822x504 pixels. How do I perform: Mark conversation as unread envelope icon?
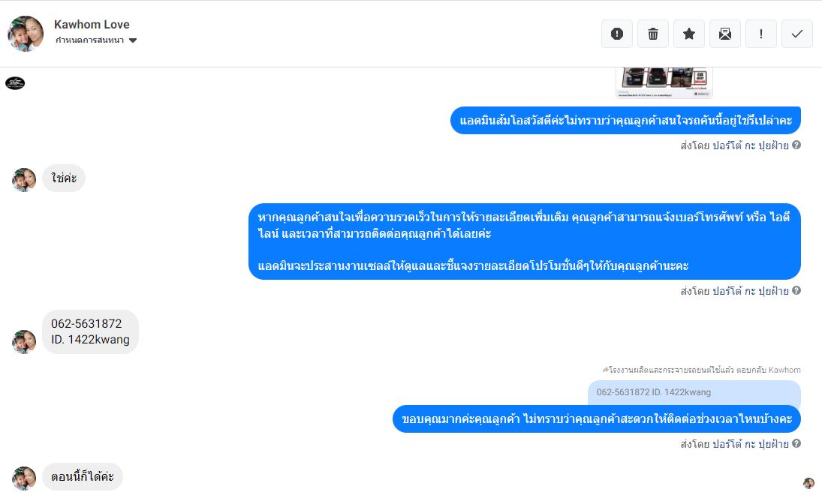[725, 34]
